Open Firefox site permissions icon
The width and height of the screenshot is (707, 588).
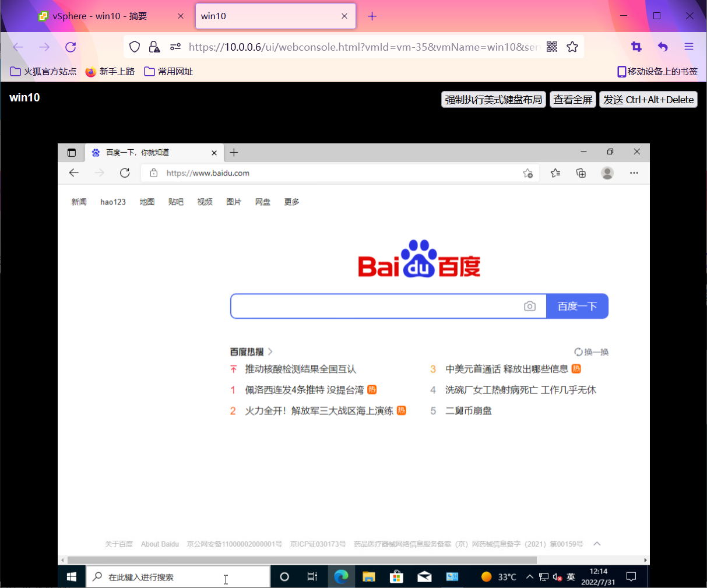coord(175,47)
